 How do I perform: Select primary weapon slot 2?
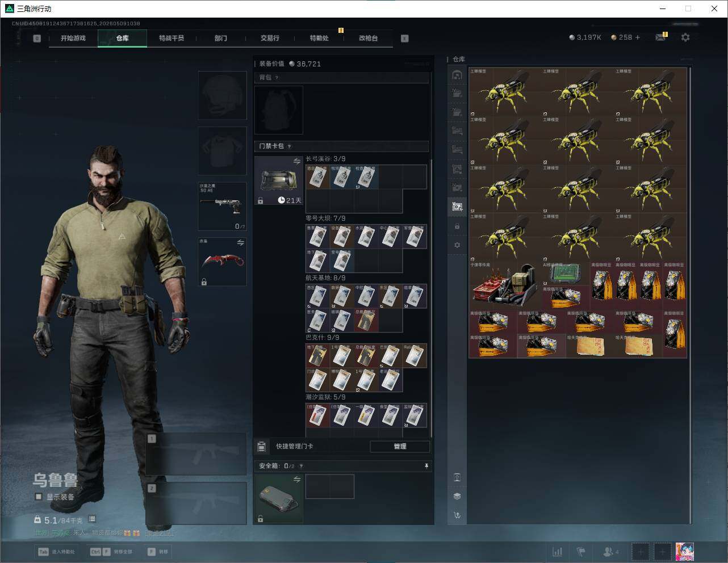(x=196, y=504)
